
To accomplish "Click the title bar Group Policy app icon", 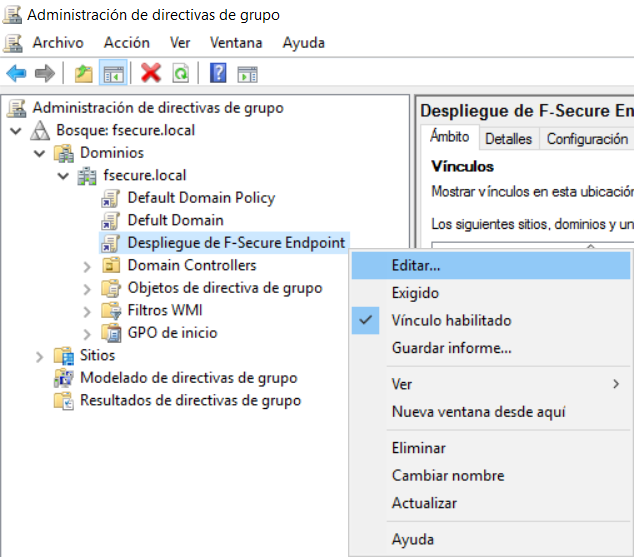I will tap(12, 15).
